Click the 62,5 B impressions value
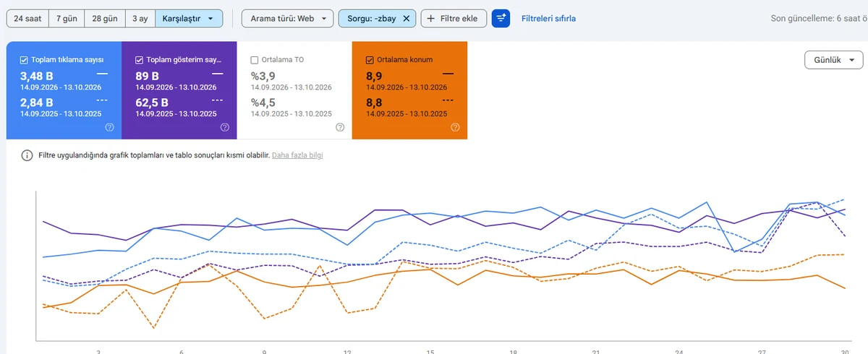 (x=152, y=102)
